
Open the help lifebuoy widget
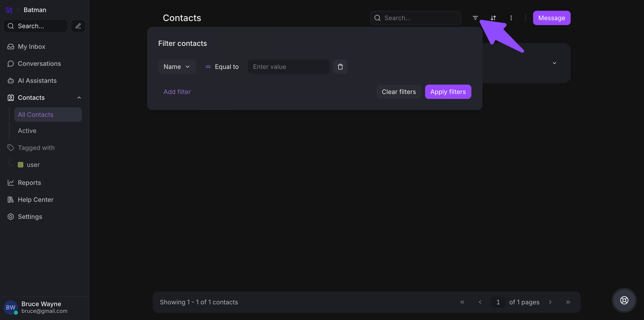(624, 300)
